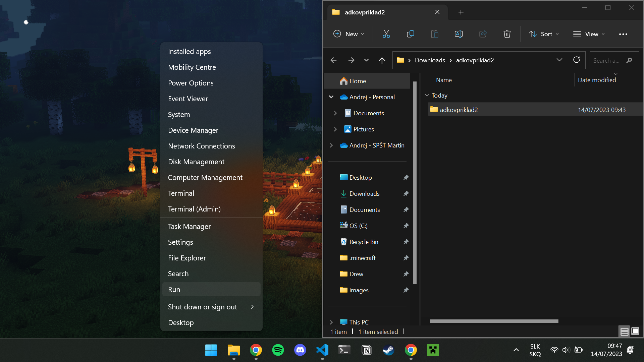Image resolution: width=644 pixels, height=362 pixels.
Task: Open recent locations dropdown chevron
Action: coord(366,60)
